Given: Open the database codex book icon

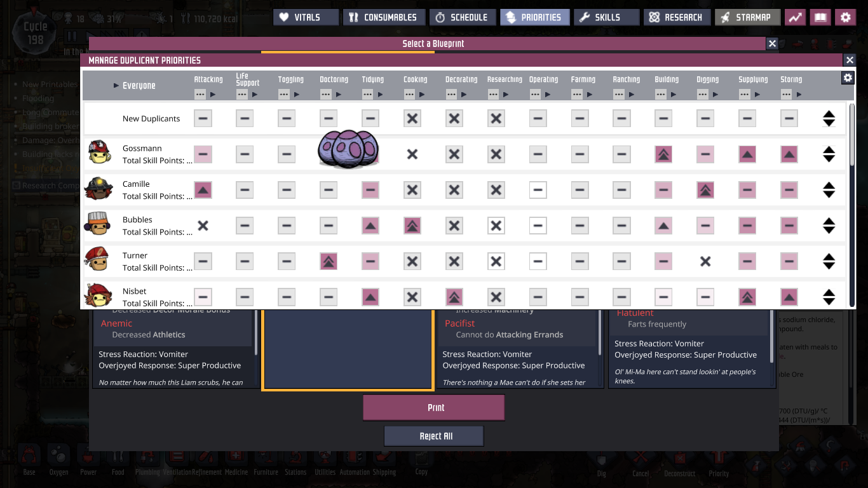Looking at the screenshot, I should (820, 17).
